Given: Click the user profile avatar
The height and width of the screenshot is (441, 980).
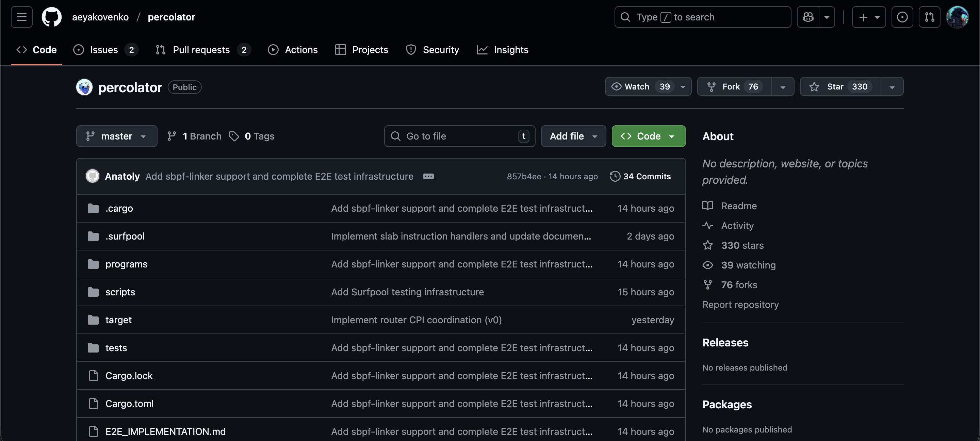Looking at the screenshot, I should point(957,17).
